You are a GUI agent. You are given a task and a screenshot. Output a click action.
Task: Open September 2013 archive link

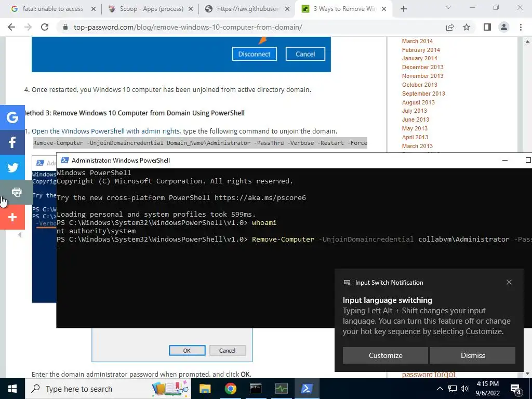423,94
